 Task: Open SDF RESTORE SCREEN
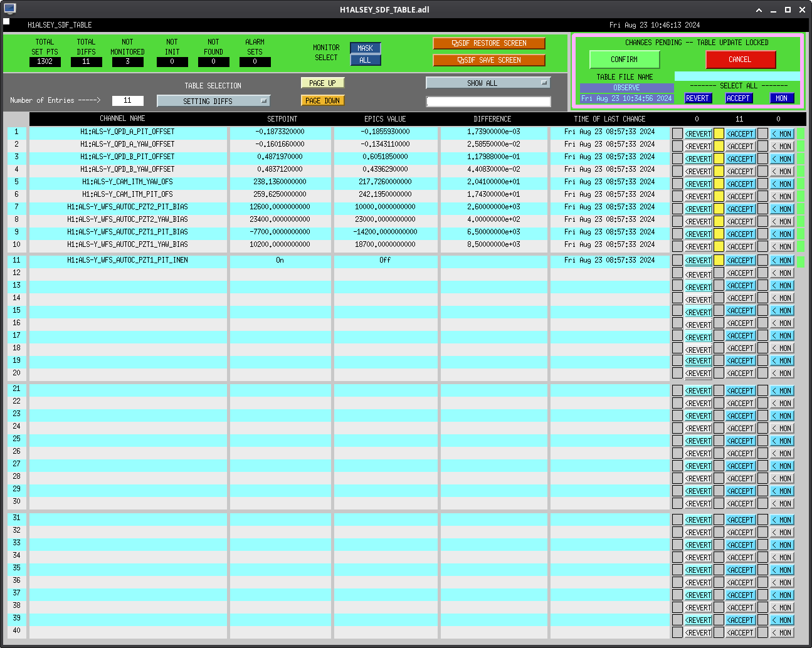click(489, 43)
